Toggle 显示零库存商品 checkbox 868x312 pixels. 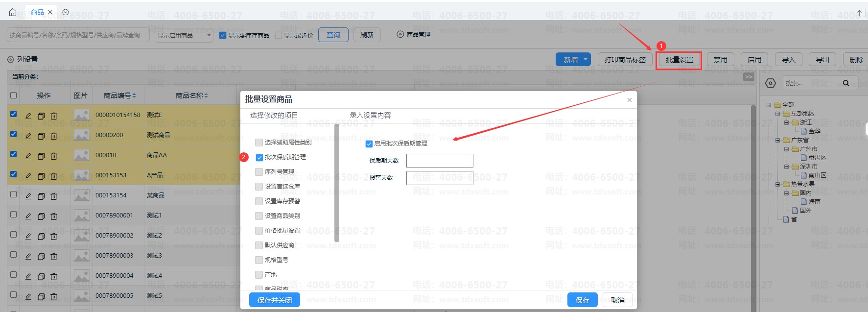pyautogui.click(x=223, y=35)
